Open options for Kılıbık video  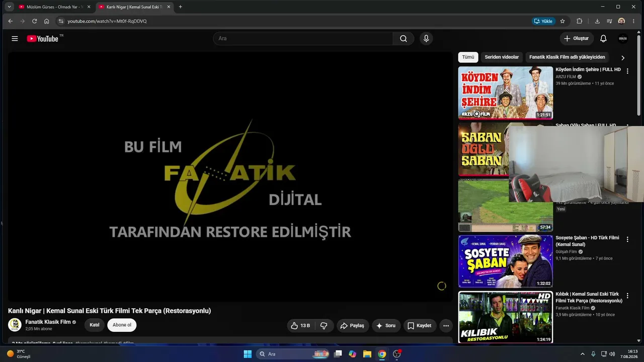pyautogui.click(x=627, y=296)
